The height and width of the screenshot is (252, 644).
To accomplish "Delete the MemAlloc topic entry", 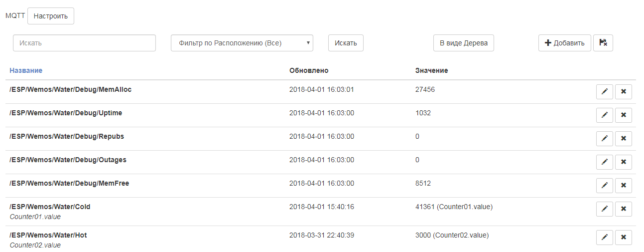I will point(623,92).
